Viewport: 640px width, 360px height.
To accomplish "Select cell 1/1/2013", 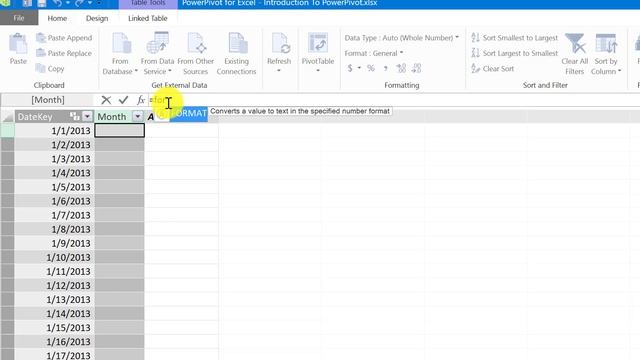I will coord(55,131).
